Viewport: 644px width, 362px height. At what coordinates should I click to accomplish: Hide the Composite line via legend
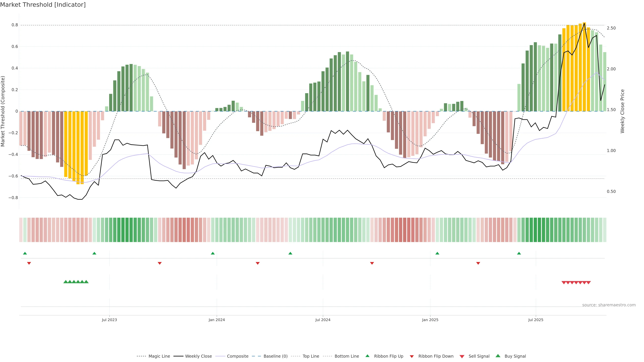237,356
